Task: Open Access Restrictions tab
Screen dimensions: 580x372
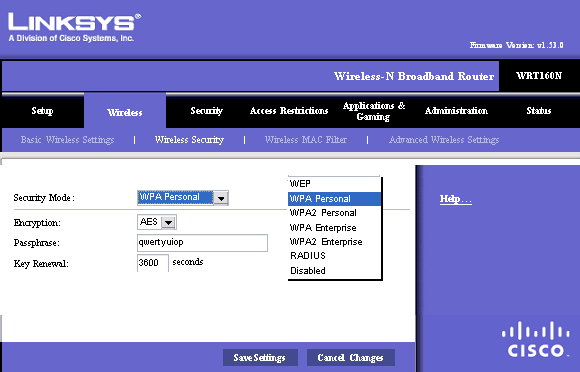Action: point(289,111)
